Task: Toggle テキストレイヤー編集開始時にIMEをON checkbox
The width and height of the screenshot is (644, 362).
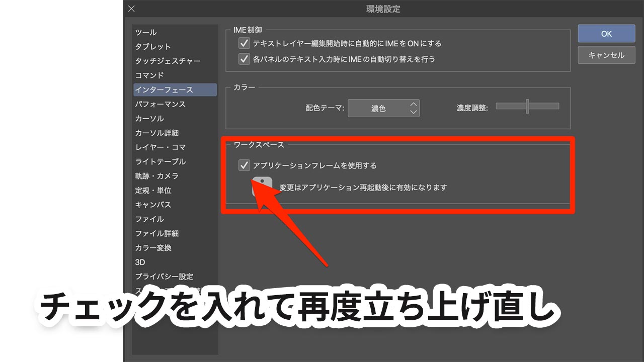Action: pyautogui.click(x=245, y=44)
